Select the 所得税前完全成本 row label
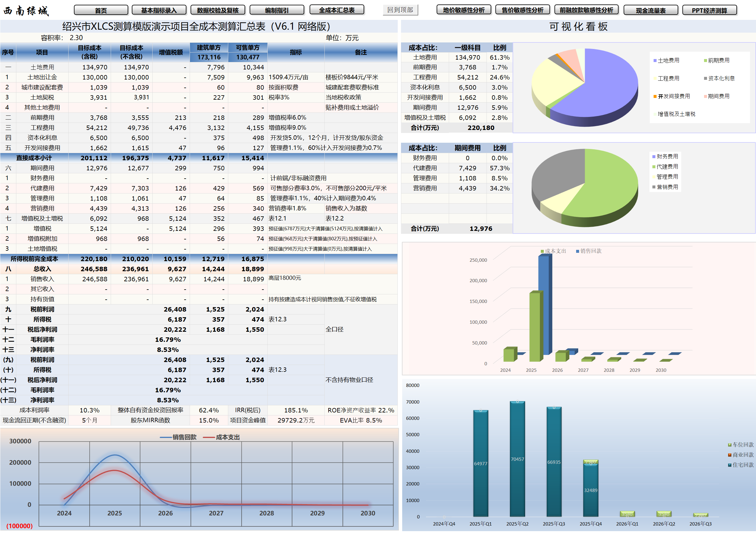 point(34,259)
